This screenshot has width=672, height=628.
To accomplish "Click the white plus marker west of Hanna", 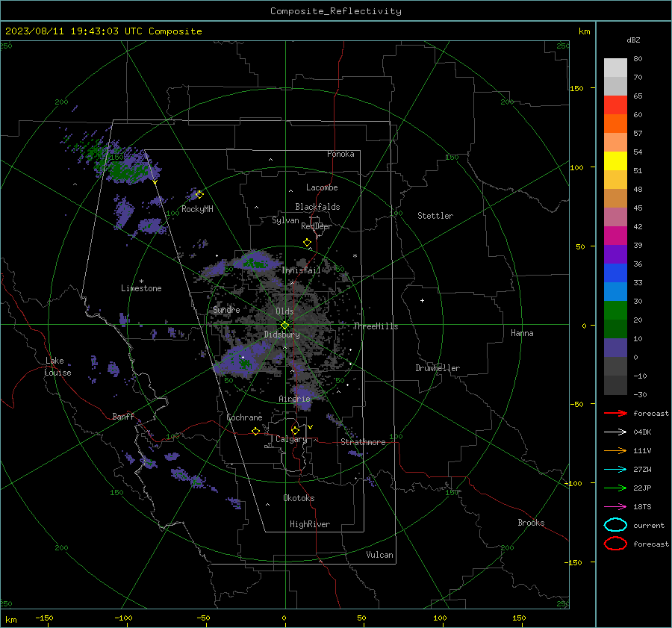I will tap(422, 300).
